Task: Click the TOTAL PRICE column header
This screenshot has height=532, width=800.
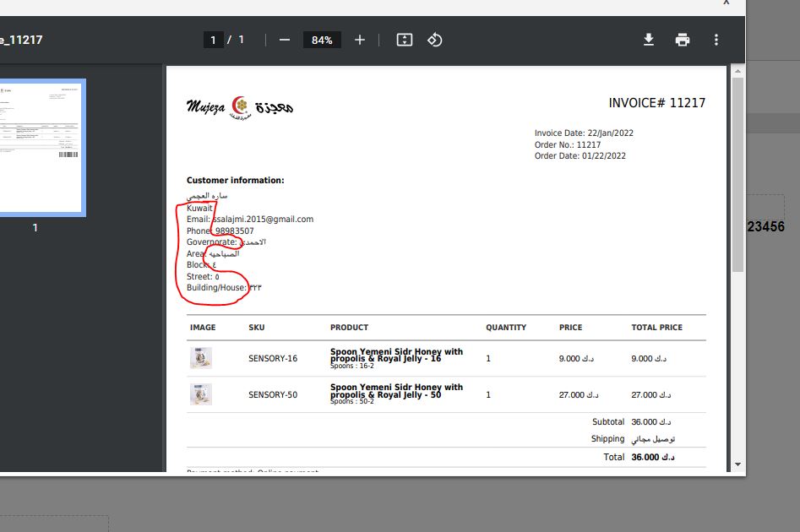Action: [x=657, y=328]
